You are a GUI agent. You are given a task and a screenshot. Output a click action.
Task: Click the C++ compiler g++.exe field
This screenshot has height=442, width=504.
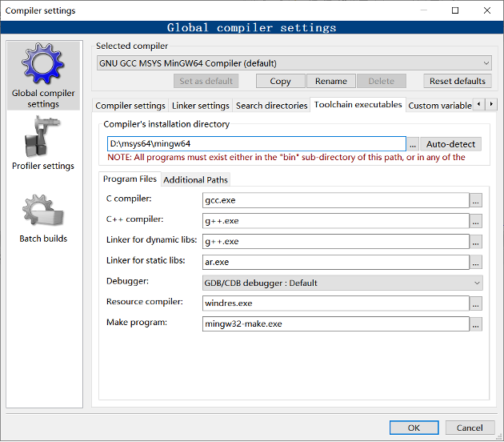tap(336, 221)
